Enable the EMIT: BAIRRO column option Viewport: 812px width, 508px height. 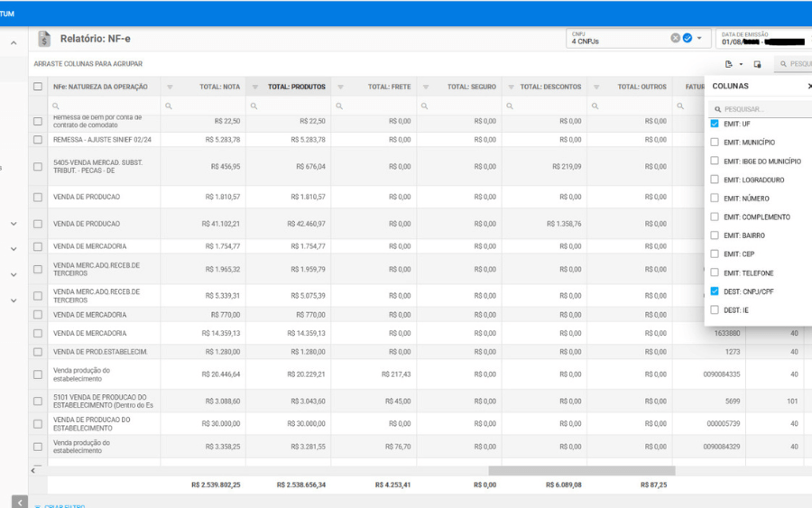[x=715, y=236]
